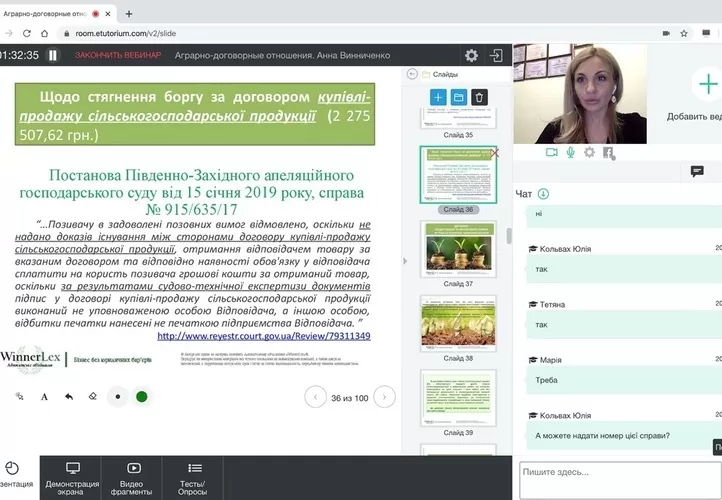Click sender name 'Тетяна' in chat
The image size is (722, 500).
[552, 304]
